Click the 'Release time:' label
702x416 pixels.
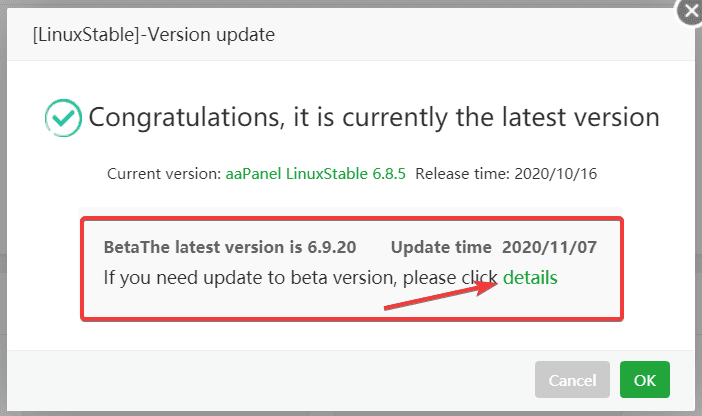[x=461, y=174]
